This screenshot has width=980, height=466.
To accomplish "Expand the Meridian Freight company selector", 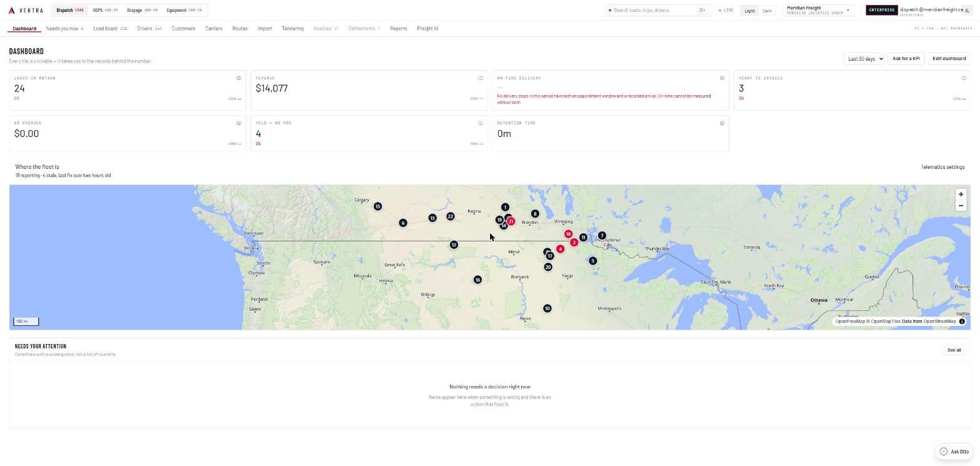I will pos(817,10).
